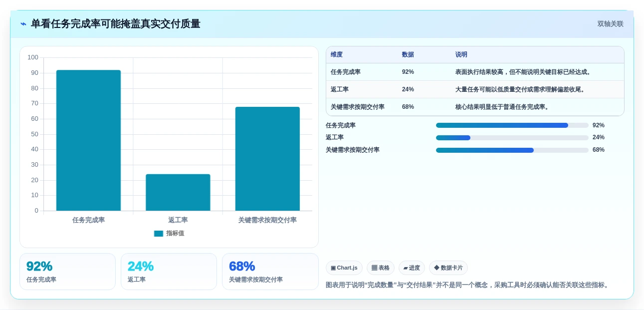The width and height of the screenshot is (644, 310).
Task: Click the description starting 核心结果明显
Action: point(503,107)
